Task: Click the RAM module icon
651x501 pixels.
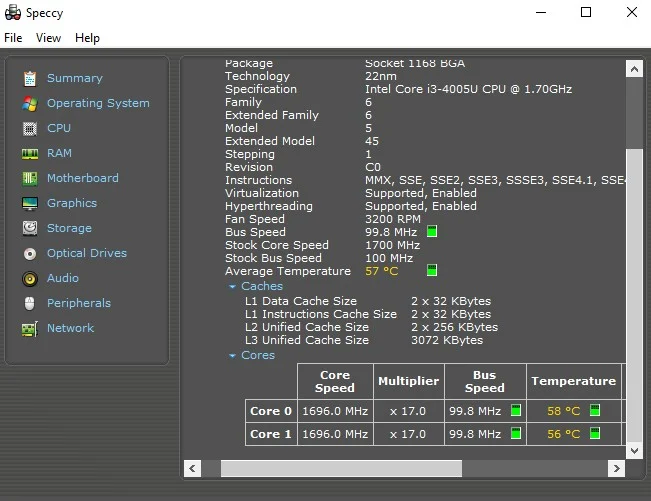Action: pos(30,154)
